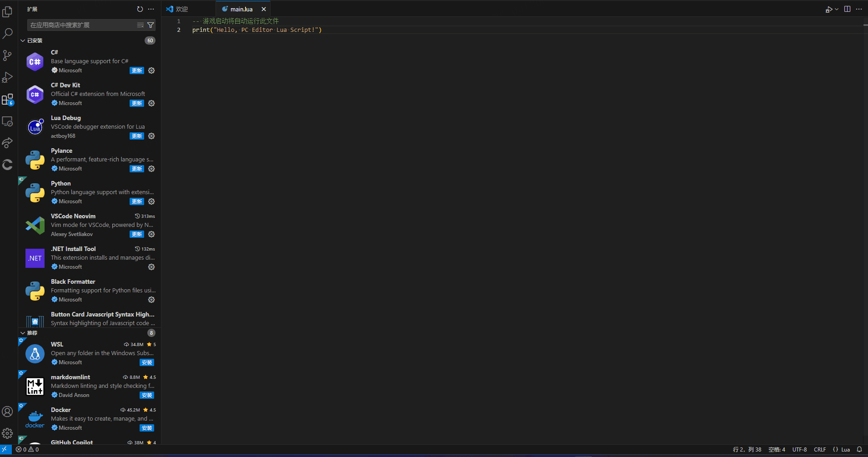Open the notifications bell in status bar
This screenshot has height=457, width=868.
click(859, 449)
